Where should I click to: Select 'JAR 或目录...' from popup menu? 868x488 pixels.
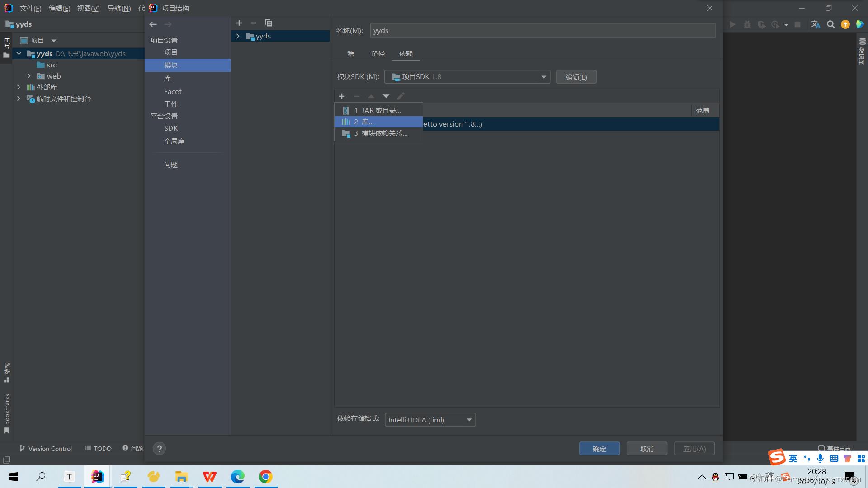click(x=378, y=111)
